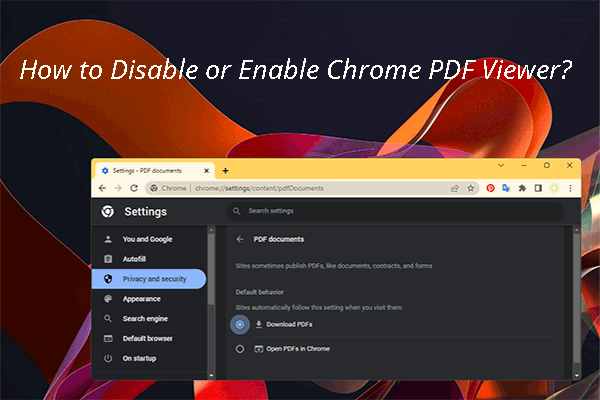Open the Google Translate extension
The image size is (600, 400).
tap(506, 188)
